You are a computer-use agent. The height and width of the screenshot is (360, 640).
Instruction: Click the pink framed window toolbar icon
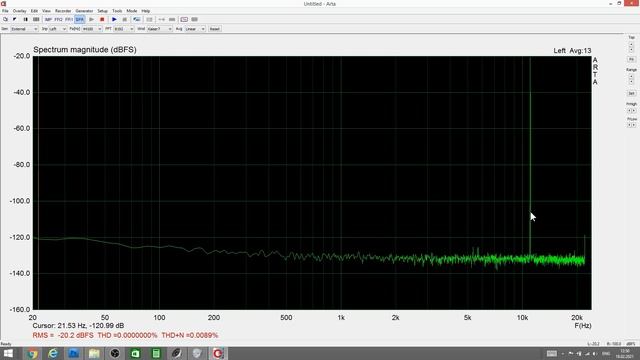pyautogui.click(x=184, y=19)
